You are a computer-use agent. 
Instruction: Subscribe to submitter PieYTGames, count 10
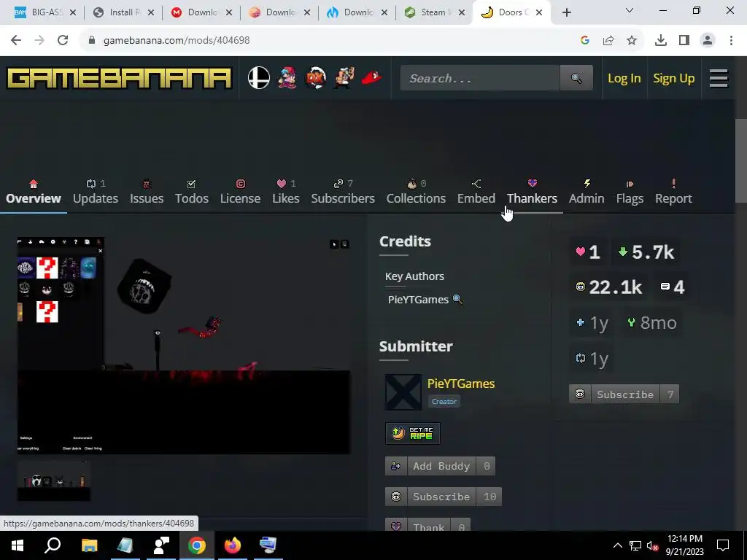pyautogui.click(x=444, y=497)
